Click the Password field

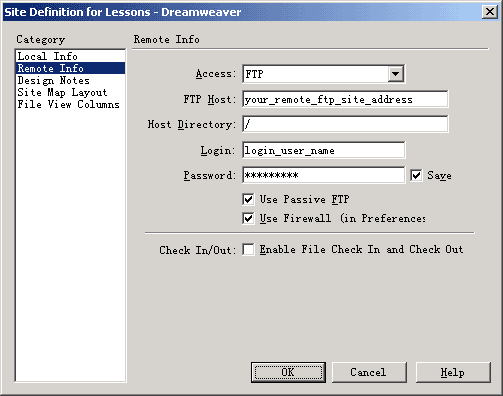pyautogui.click(x=323, y=175)
